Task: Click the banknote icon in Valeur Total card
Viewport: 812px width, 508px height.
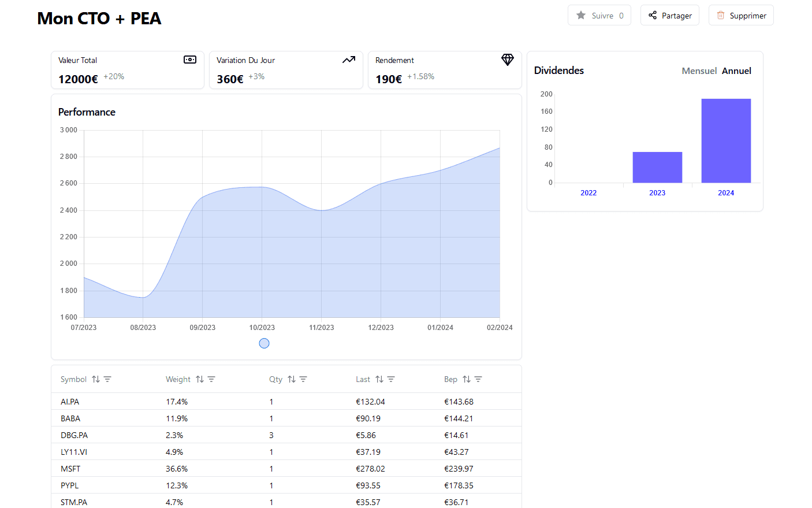Action: coord(190,60)
